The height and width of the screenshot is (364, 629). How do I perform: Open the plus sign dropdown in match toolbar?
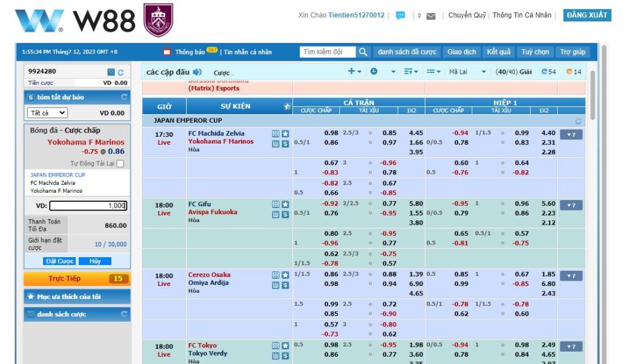pyautogui.click(x=354, y=71)
